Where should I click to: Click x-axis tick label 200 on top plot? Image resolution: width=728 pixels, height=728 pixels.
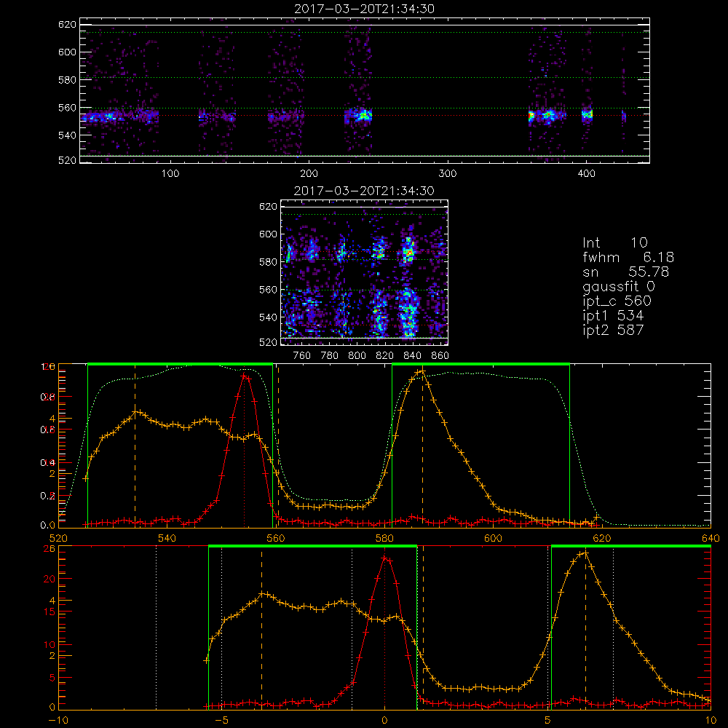click(309, 174)
